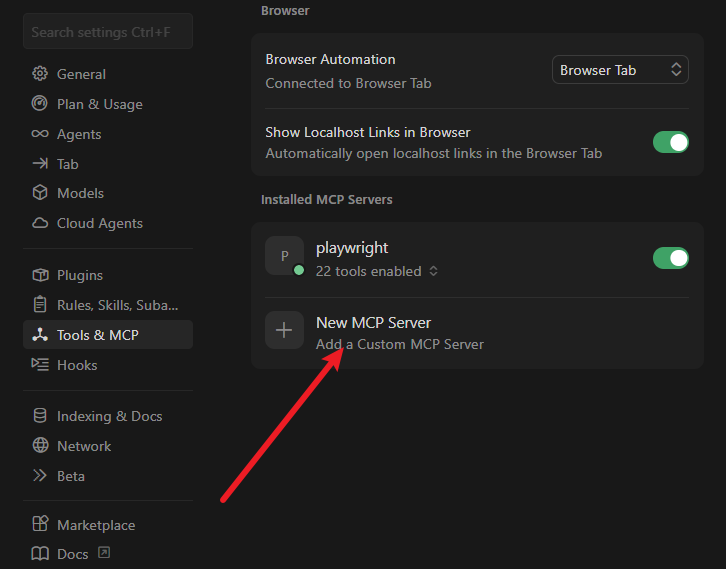The width and height of the screenshot is (726, 569).
Task: Click the Docs book icon
Action: [x=40, y=554]
